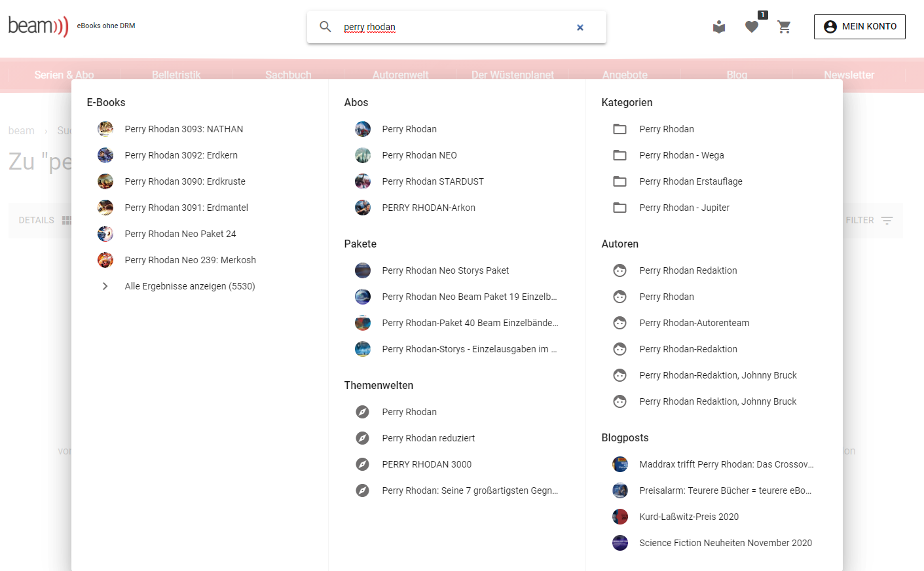
Task: Click thumbnail of Perry Rhodan STARDUST subscription
Action: pos(363,181)
